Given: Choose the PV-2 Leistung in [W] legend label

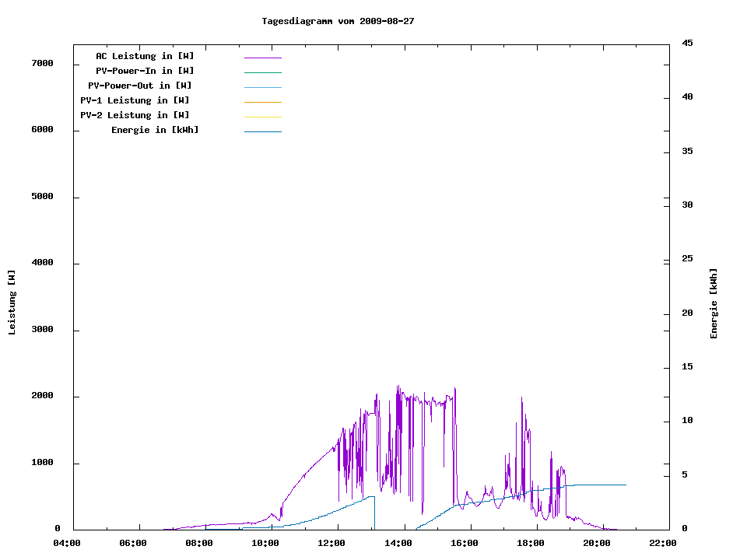Looking at the screenshot, I should [x=135, y=115].
